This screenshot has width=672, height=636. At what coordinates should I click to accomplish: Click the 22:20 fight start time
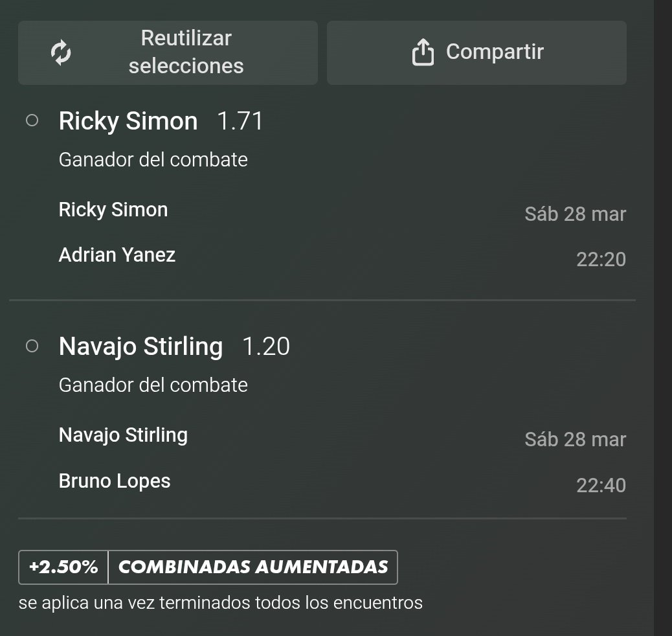click(x=601, y=260)
